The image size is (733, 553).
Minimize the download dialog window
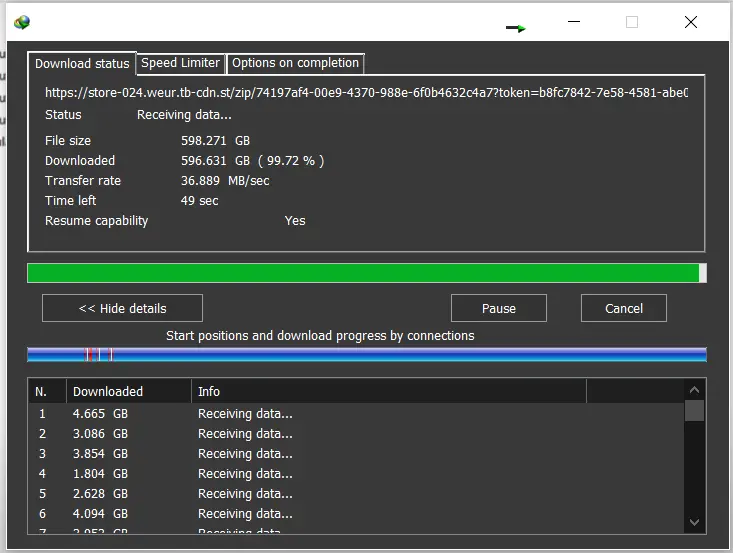coord(574,22)
